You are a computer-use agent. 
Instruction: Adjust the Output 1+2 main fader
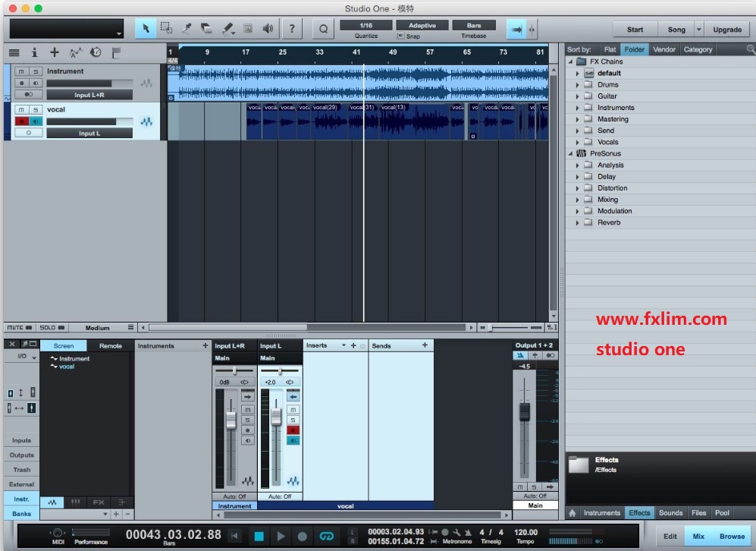[524, 413]
